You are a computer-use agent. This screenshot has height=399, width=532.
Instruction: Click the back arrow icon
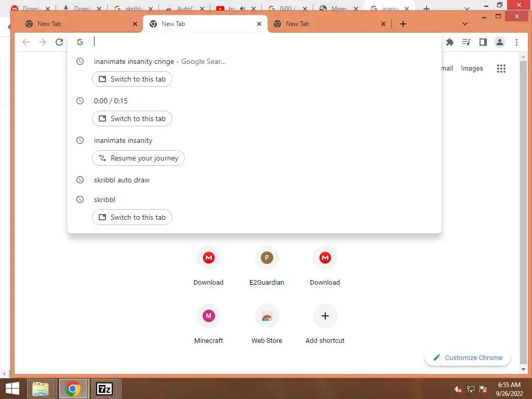click(26, 42)
